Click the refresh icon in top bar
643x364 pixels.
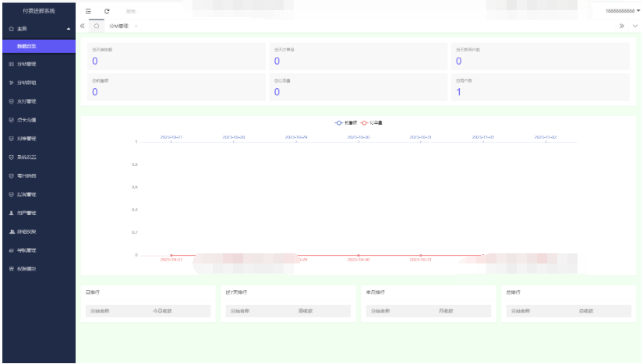click(106, 9)
